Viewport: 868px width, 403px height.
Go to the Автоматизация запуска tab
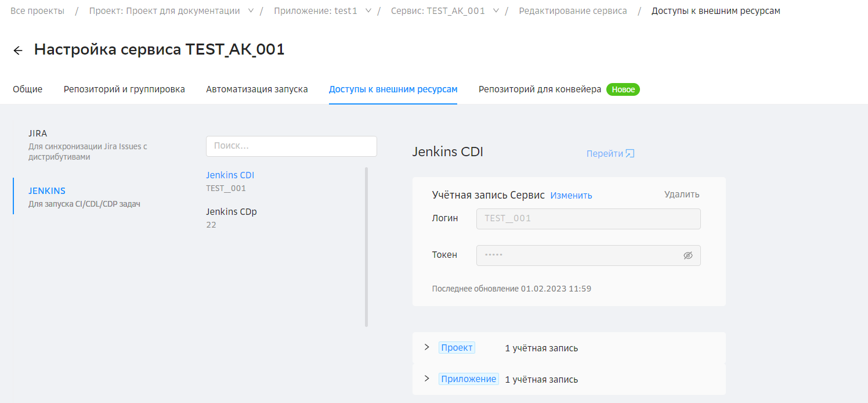click(256, 89)
